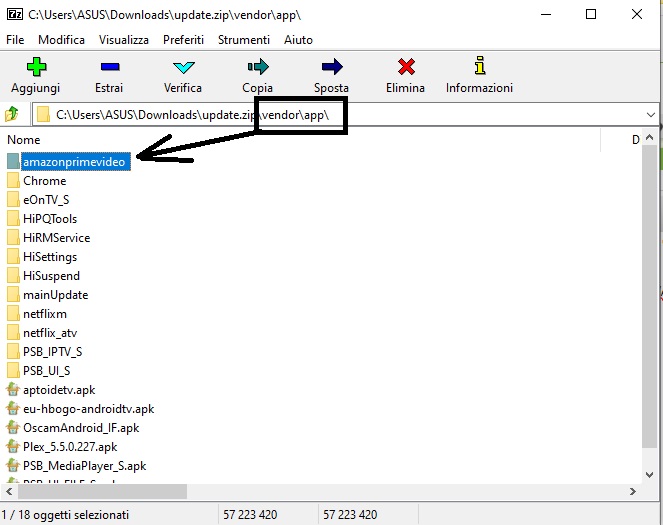Image resolution: width=663 pixels, height=525 pixels.
Task: Select the eu-hbogo-androidtv.apk file name
Action: tap(89, 409)
